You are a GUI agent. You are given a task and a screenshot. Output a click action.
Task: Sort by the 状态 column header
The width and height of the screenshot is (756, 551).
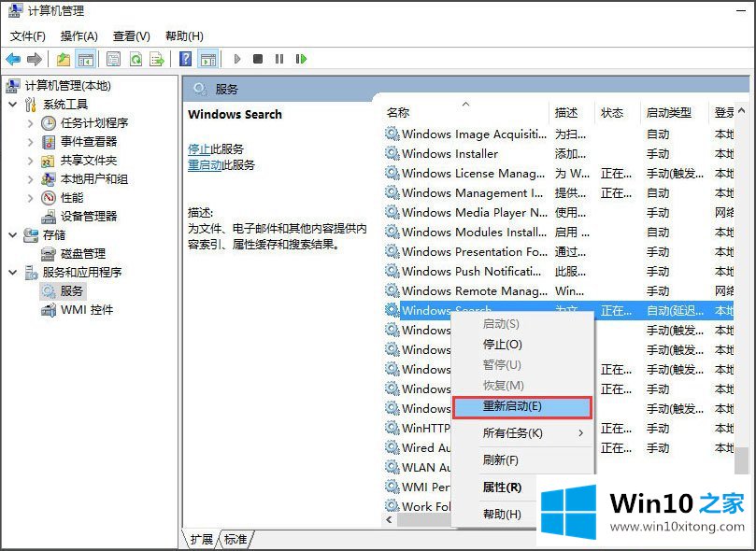(618, 113)
